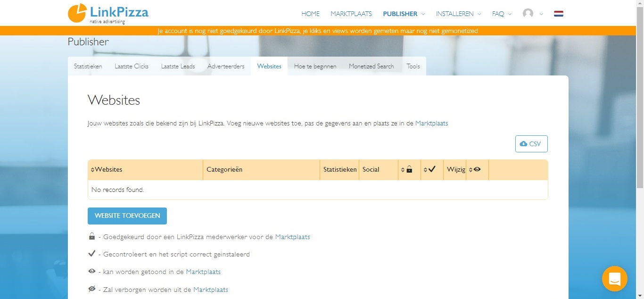Viewport: 644px width, 299px height.
Task: Follow Marktplaats link beside lock legend
Action: click(293, 237)
